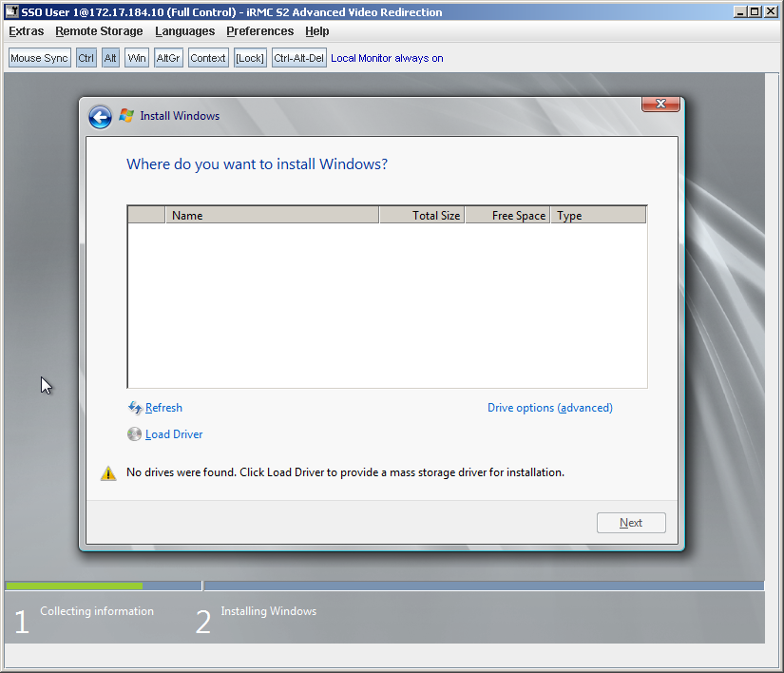
Task: Click the Next button
Action: 631,523
